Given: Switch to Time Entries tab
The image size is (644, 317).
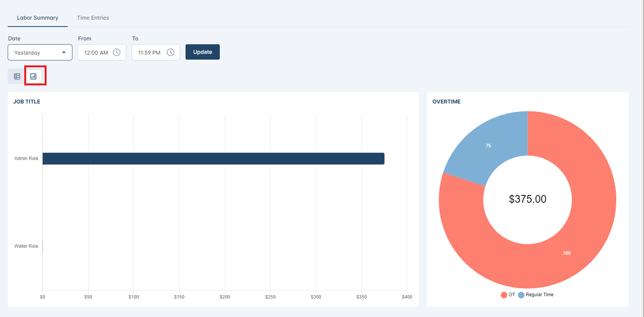Looking at the screenshot, I should coord(93,18).
